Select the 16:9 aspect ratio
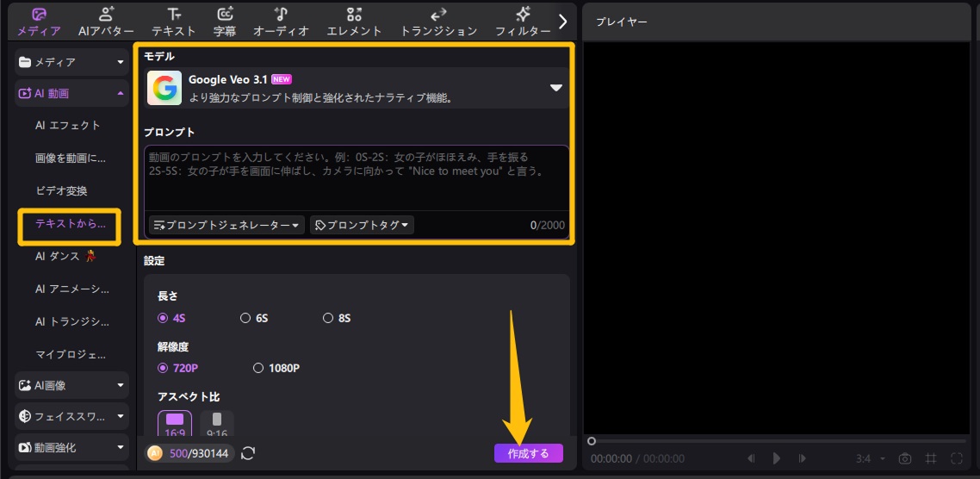The image size is (980, 479). [175, 424]
